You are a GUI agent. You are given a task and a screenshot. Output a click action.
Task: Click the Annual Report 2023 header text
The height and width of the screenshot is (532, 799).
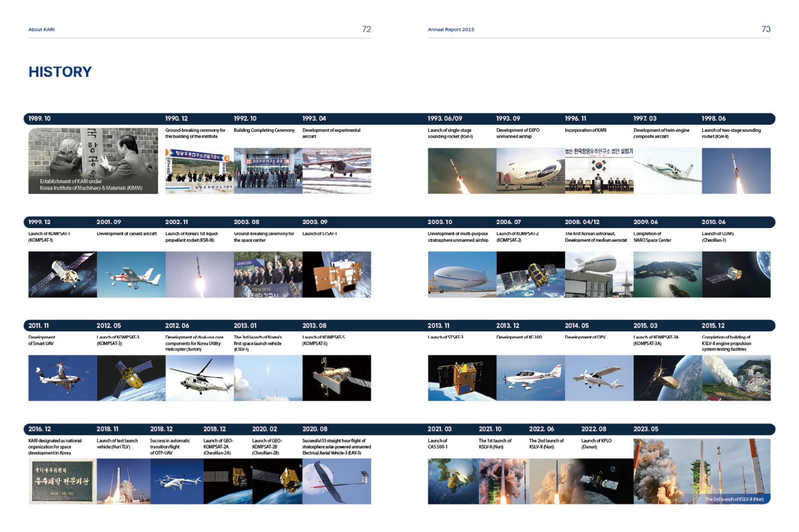point(450,30)
